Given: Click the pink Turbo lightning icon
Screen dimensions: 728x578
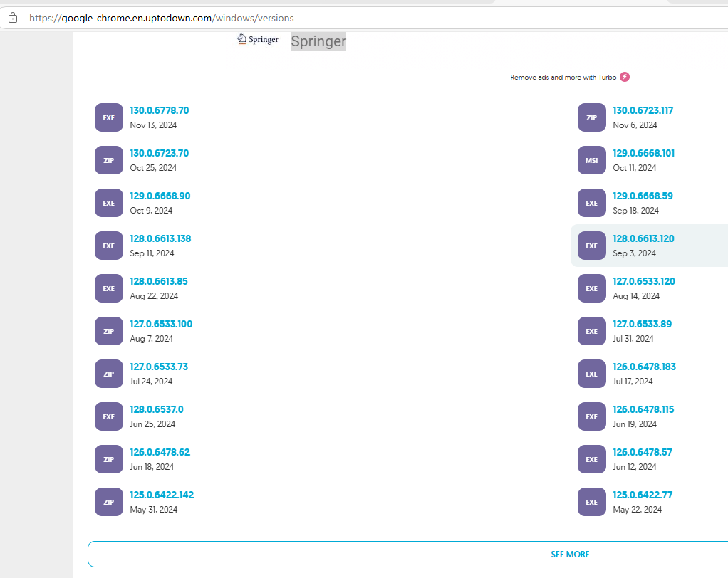Looking at the screenshot, I should 625,77.
